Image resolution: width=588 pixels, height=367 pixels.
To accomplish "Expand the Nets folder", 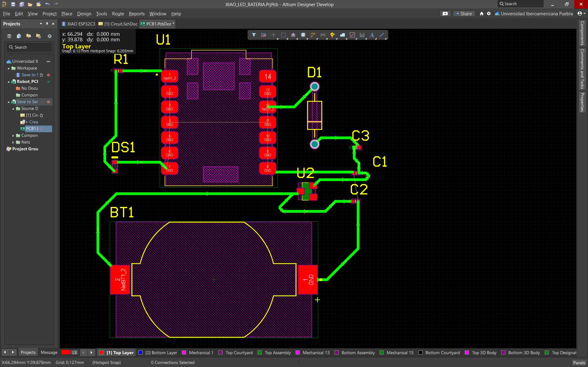I will (13, 142).
